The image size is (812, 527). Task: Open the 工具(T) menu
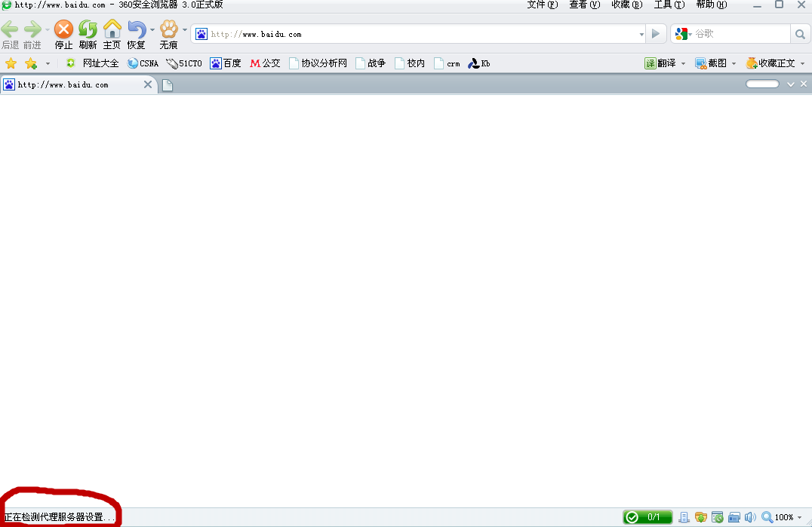(669, 5)
